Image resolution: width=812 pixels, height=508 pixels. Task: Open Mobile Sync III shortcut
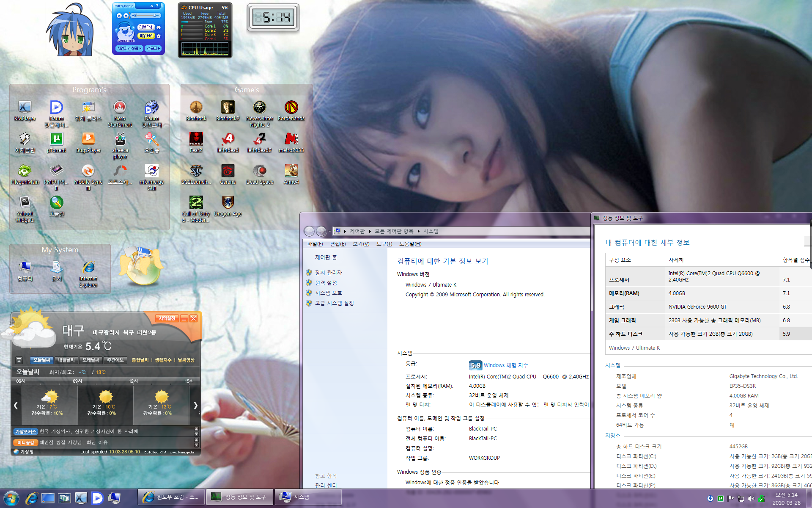point(88,177)
